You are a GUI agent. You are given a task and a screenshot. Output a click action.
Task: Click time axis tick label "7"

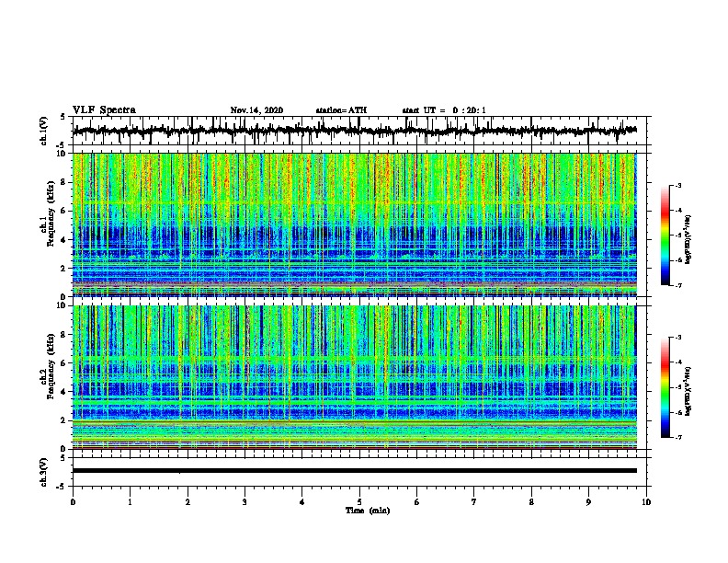[x=474, y=502]
